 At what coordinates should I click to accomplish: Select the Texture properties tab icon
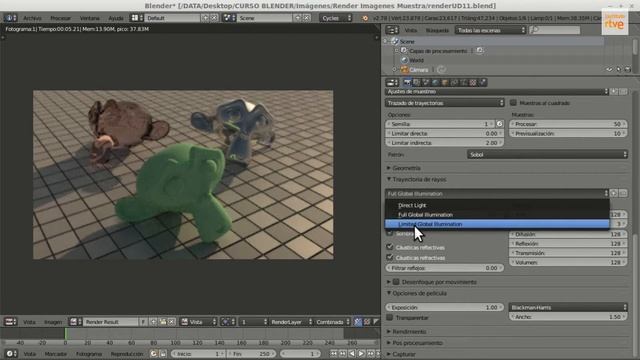point(473,82)
